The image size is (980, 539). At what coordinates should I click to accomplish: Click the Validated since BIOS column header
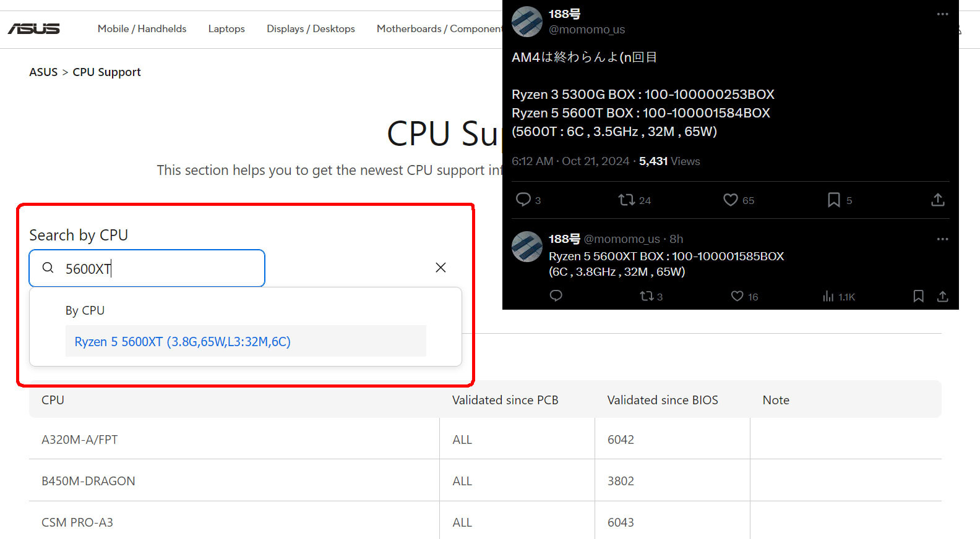pos(663,400)
